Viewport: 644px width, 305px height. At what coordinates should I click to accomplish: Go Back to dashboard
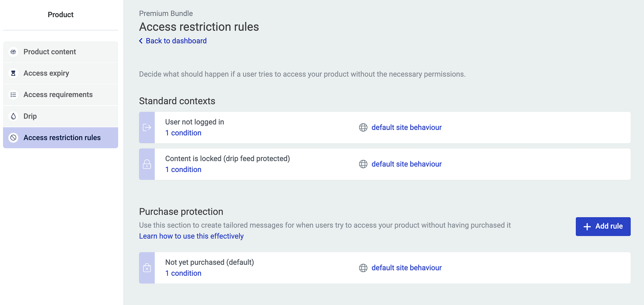[x=172, y=41]
